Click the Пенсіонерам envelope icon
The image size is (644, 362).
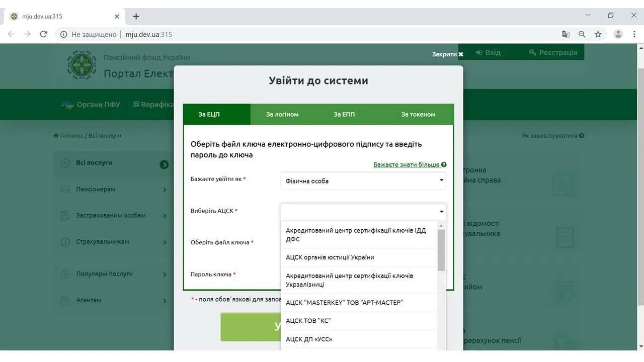point(65,190)
